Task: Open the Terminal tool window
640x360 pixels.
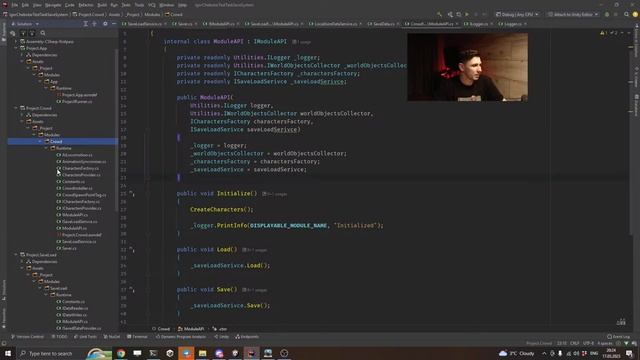Action: pyautogui.click(x=137, y=337)
